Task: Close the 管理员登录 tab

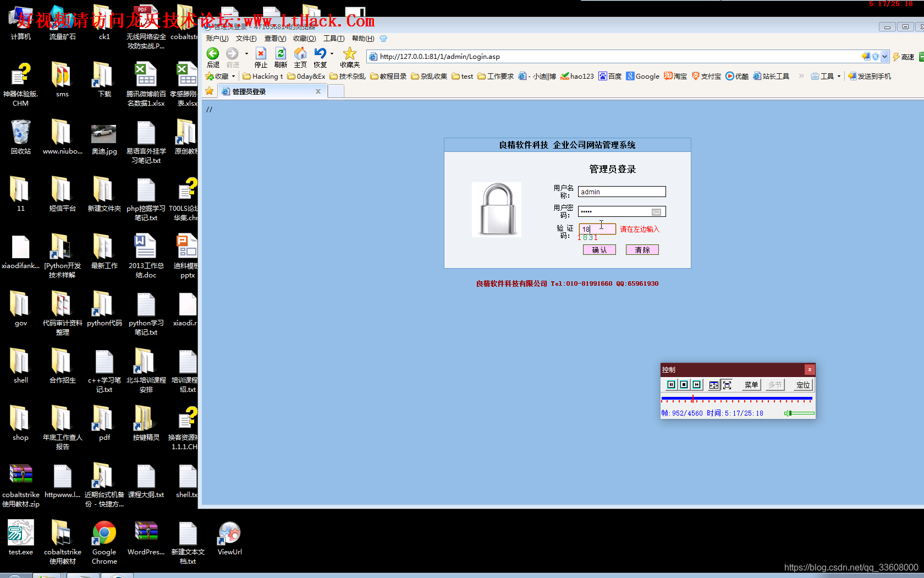Action: coord(318,91)
